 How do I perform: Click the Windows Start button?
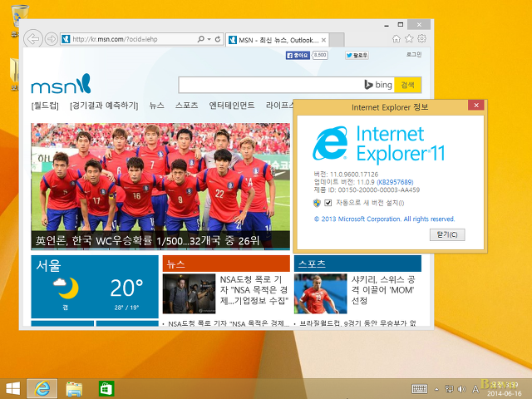[13, 388]
